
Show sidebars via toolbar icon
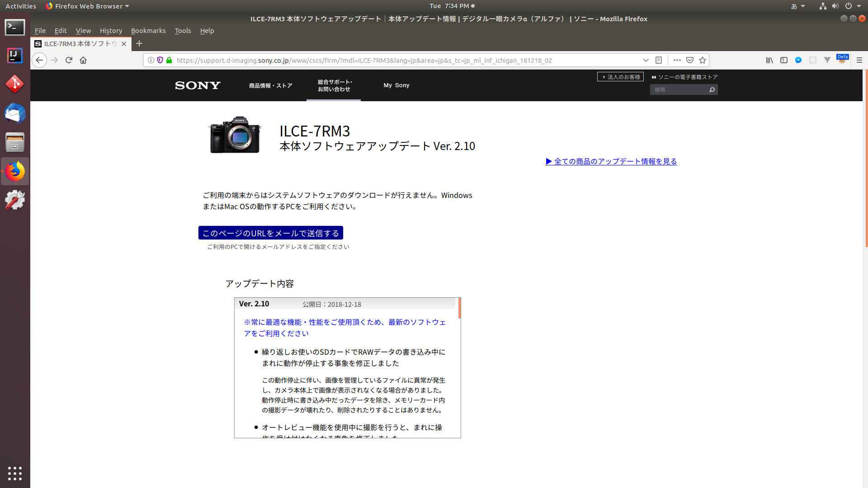point(784,60)
